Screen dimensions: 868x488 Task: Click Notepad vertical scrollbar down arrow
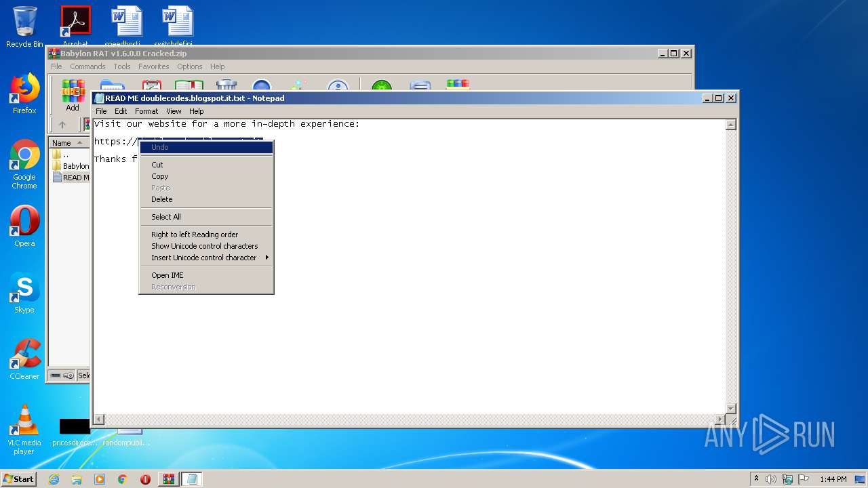coord(731,408)
